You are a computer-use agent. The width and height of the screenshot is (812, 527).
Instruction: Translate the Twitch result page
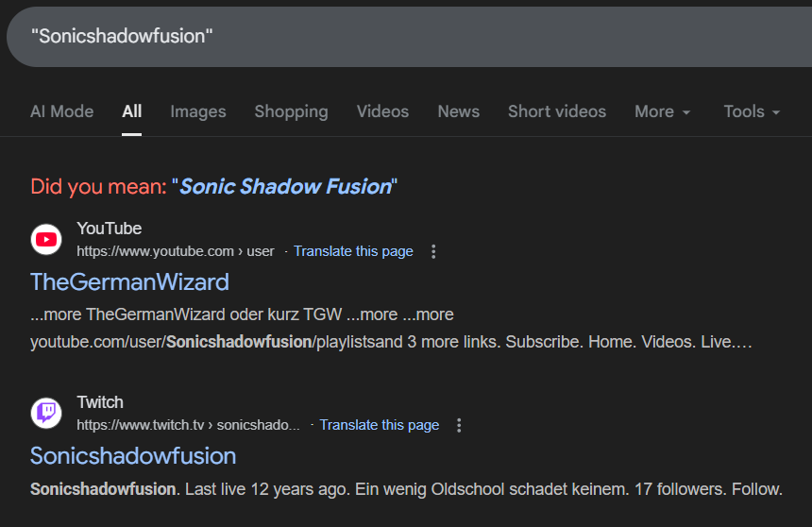[x=379, y=425]
